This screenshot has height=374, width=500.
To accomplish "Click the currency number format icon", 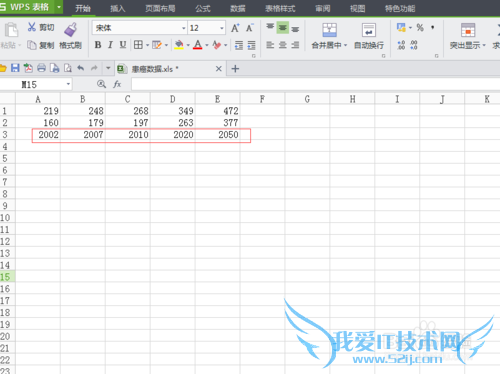I will click(401, 27).
